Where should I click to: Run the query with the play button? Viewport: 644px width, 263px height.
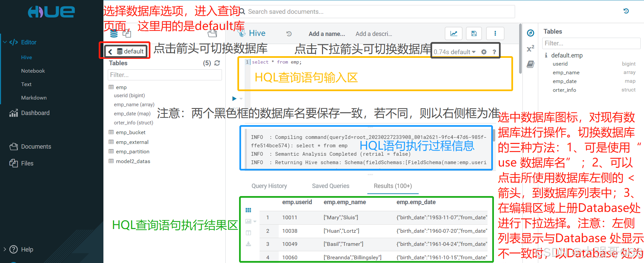click(x=234, y=99)
